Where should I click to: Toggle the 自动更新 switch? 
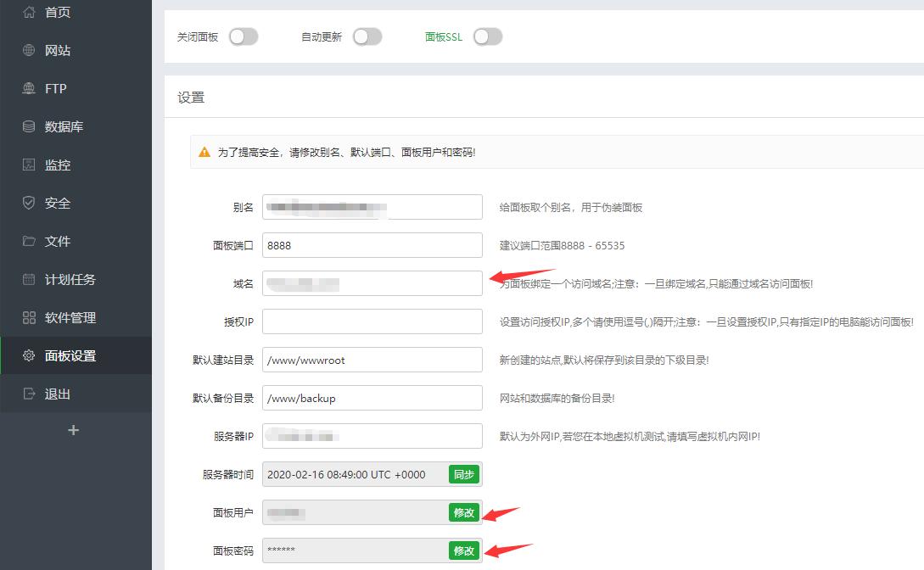[x=367, y=37]
